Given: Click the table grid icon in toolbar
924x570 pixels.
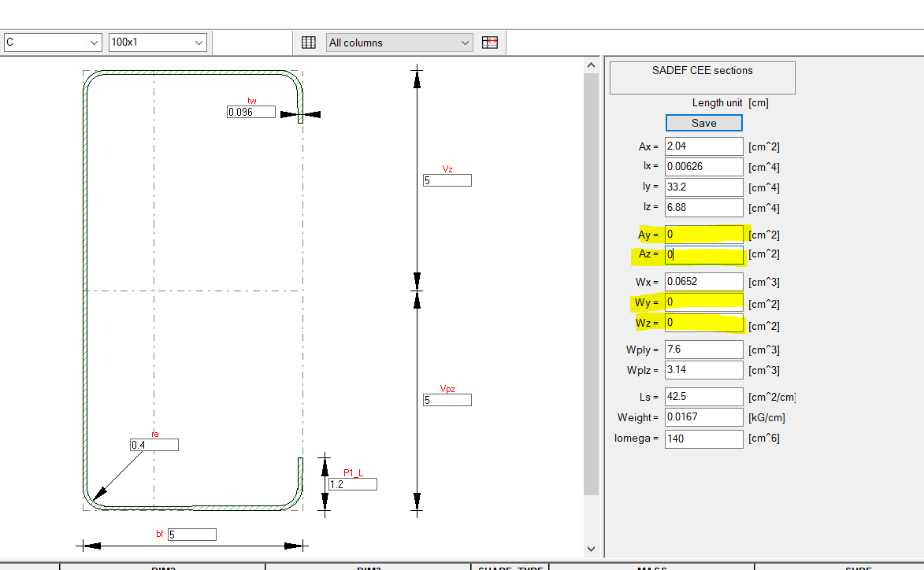Looking at the screenshot, I should (x=309, y=43).
